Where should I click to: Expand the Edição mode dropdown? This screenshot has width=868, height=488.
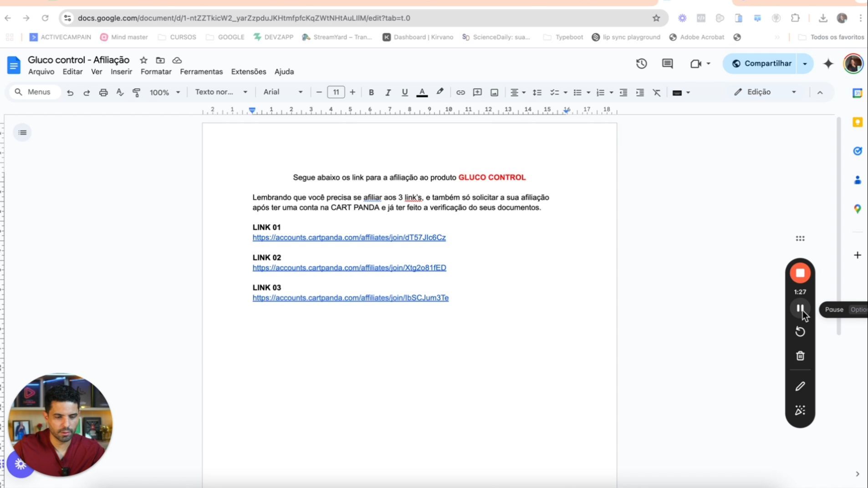coord(765,92)
